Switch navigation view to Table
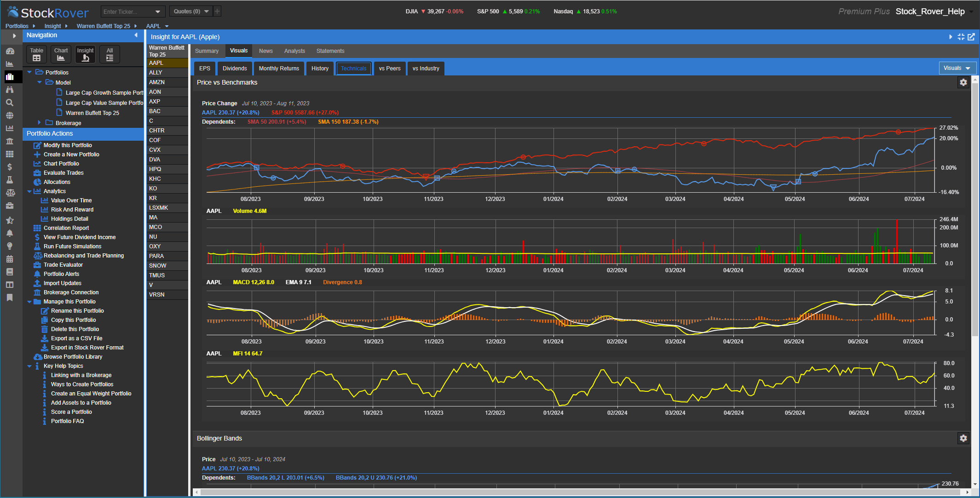980x498 pixels. point(36,54)
